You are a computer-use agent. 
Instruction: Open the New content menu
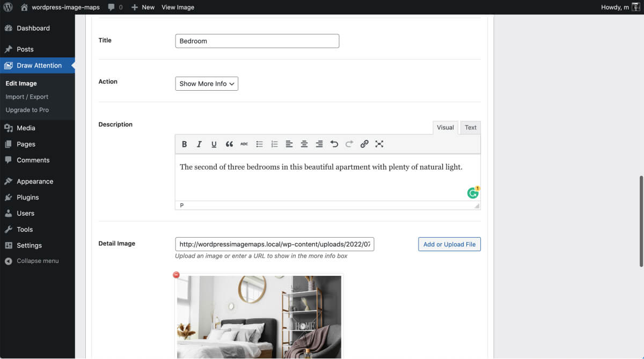(x=143, y=7)
